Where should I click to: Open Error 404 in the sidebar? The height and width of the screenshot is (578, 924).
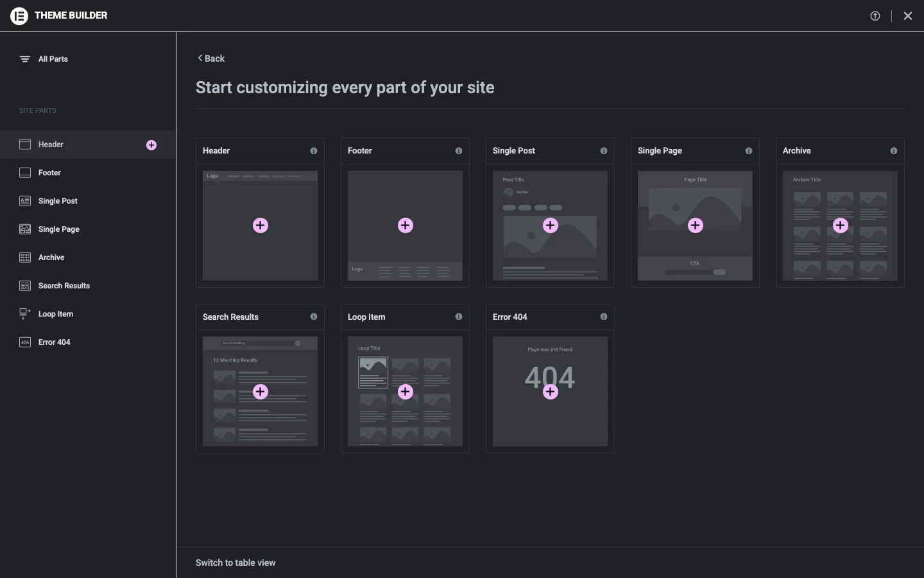click(88, 342)
